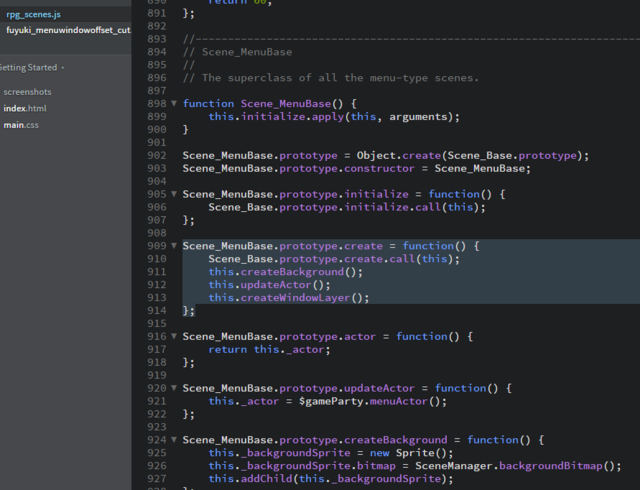Click 'Object' on line 902

click(376, 156)
